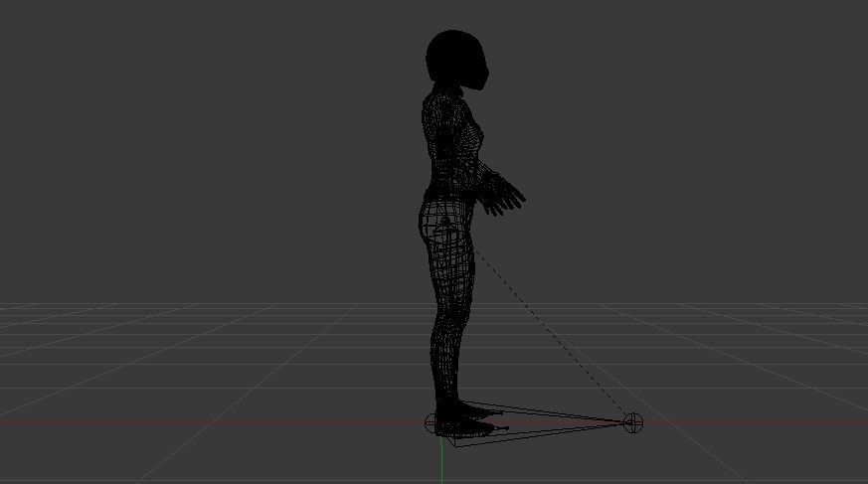This screenshot has width=868, height=484.
Task: Click the character's wireframe torso
Action: (x=452, y=144)
